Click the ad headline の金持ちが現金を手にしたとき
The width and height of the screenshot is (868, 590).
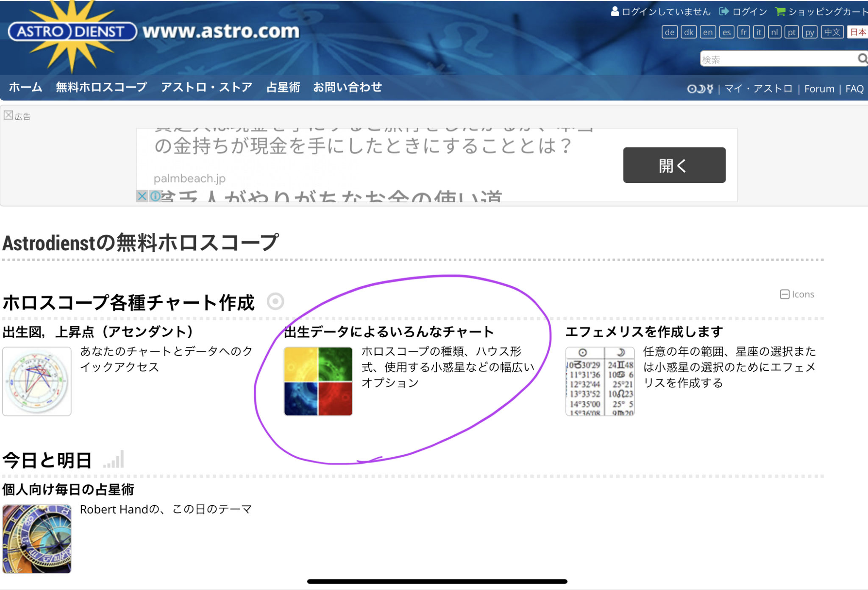tap(363, 145)
